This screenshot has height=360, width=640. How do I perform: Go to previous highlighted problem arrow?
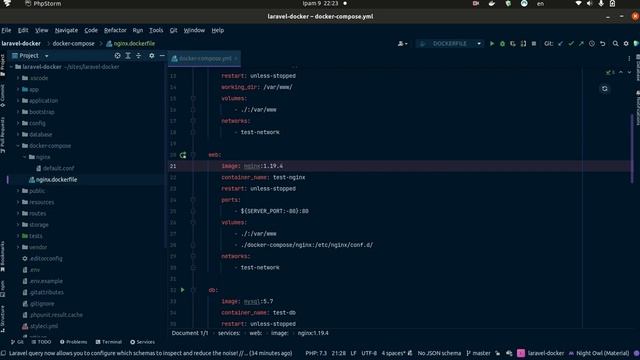pyautogui.click(x=621, y=72)
